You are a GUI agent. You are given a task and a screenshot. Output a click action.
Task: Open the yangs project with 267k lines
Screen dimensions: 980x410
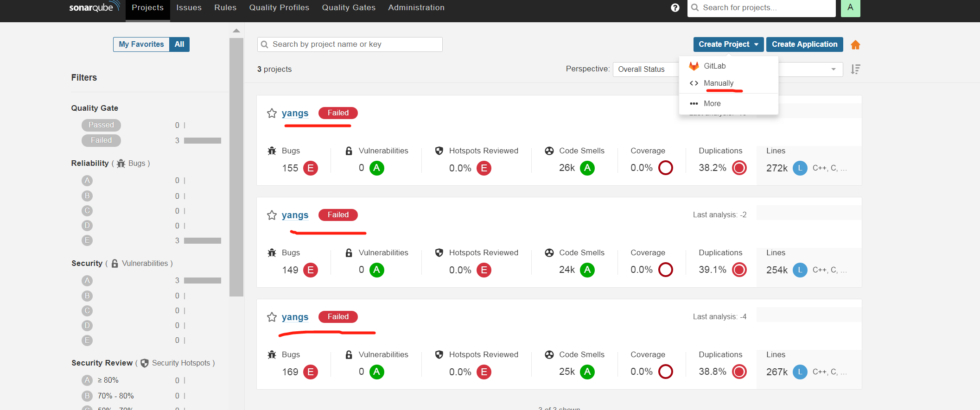(295, 317)
